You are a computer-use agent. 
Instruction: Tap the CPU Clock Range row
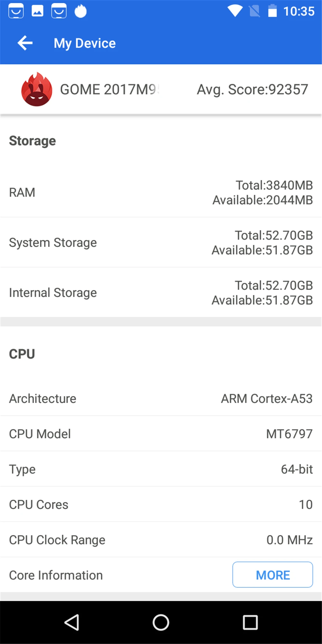(x=161, y=540)
